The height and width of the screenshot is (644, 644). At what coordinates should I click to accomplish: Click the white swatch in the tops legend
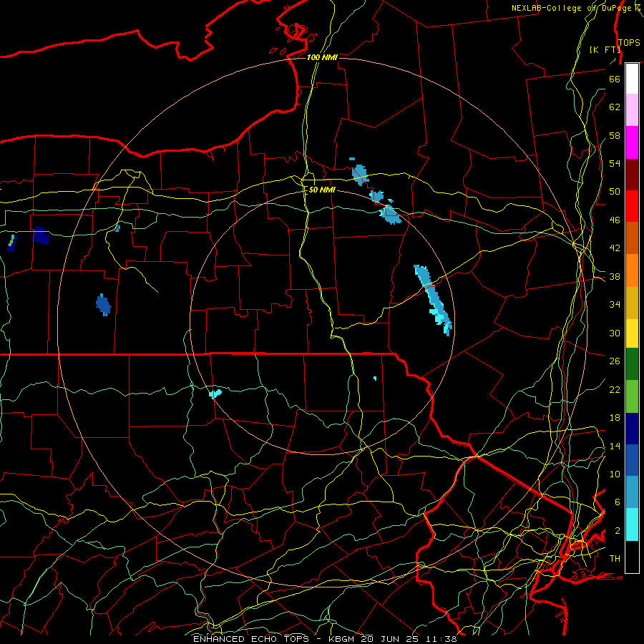(x=632, y=79)
